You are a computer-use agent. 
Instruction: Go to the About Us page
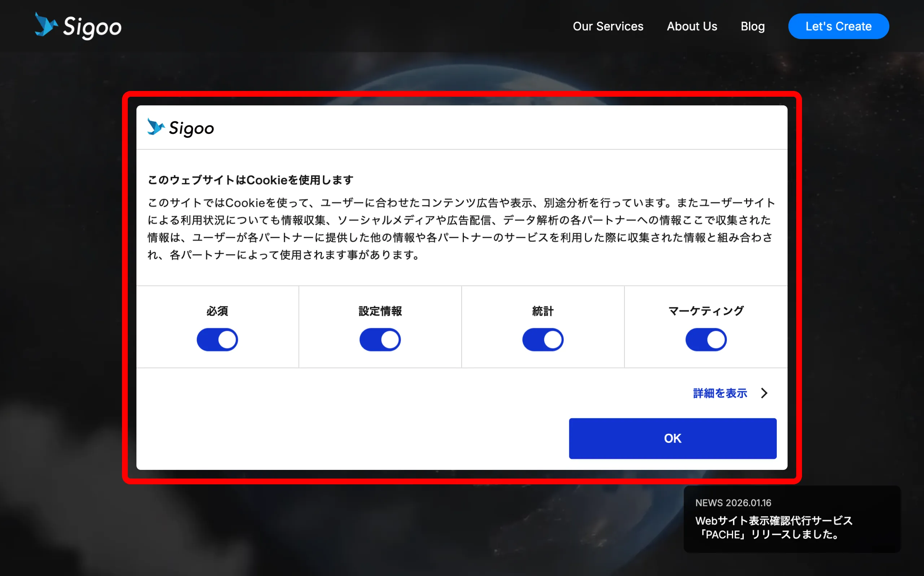[x=692, y=26]
